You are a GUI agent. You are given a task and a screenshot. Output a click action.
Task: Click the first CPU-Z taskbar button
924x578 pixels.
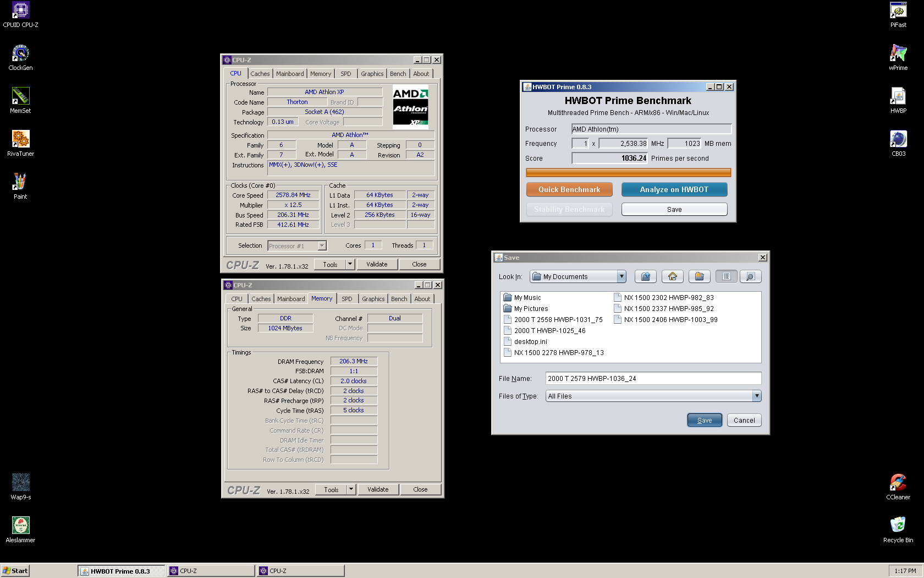[211, 571]
